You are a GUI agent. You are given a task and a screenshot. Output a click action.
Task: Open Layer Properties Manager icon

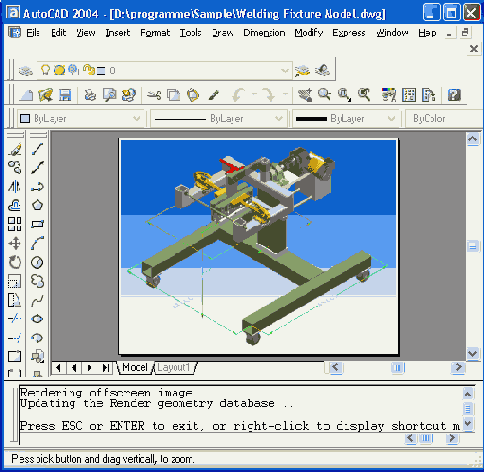[x=26, y=70]
